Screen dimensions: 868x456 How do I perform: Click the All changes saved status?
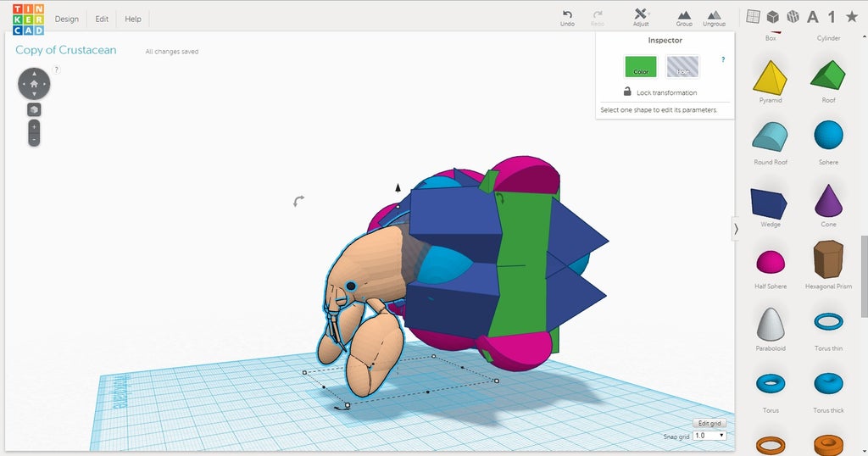[x=171, y=52]
